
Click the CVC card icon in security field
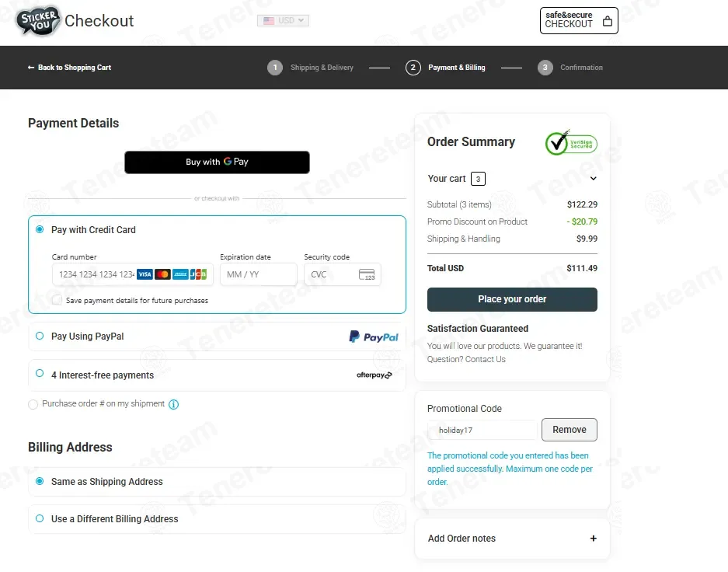point(367,274)
